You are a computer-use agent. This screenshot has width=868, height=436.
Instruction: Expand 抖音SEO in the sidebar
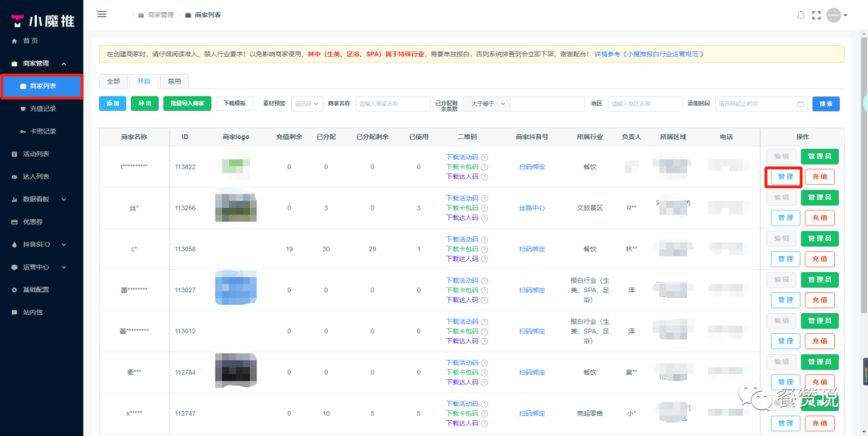coord(42,244)
